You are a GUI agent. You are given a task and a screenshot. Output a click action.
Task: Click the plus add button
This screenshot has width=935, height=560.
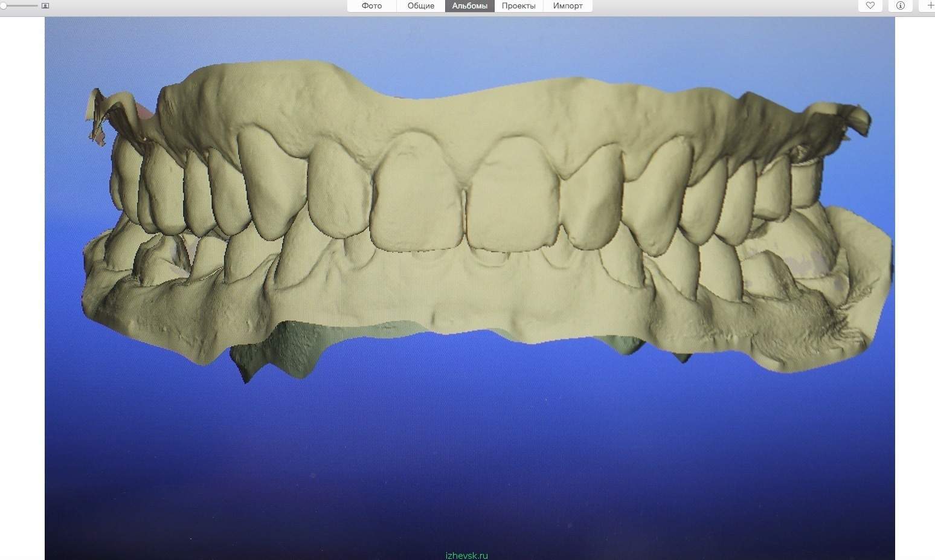tap(930, 5)
